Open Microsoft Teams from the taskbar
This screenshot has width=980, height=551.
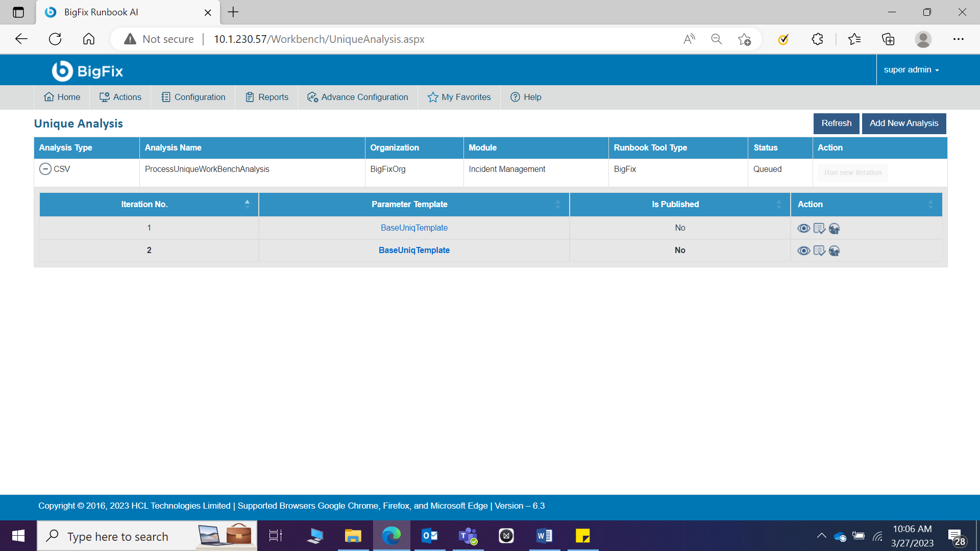point(468,536)
